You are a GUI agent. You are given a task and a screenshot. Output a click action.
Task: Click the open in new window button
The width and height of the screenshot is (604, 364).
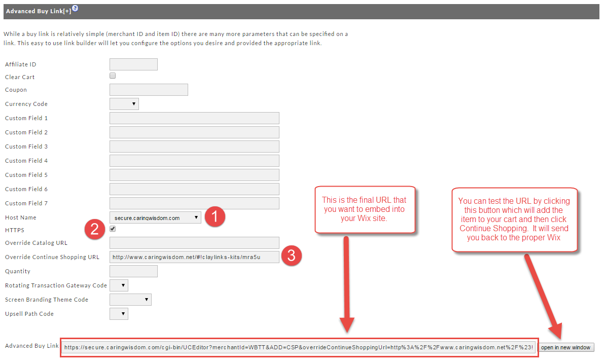click(565, 347)
